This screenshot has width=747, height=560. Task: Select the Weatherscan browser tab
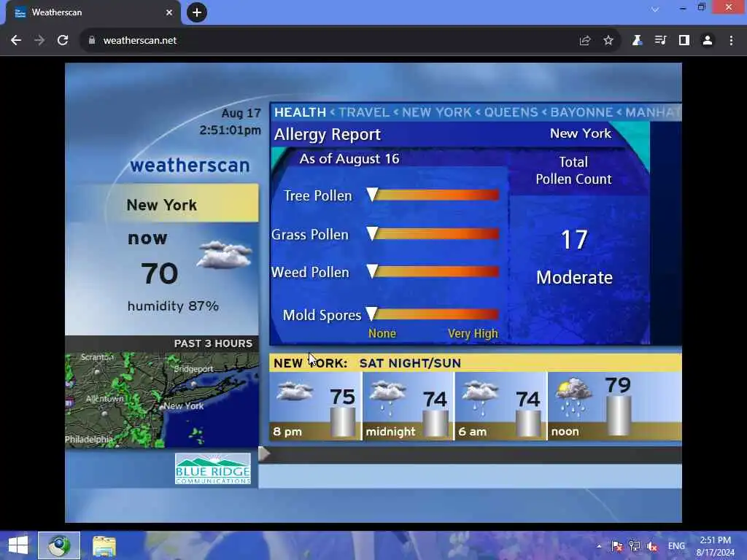(x=93, y=12)
